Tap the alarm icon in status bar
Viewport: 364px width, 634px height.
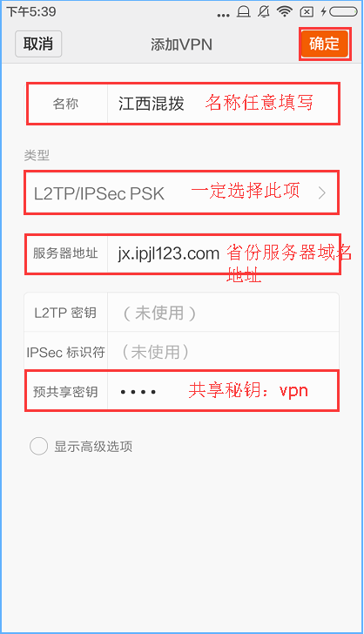(244, 11)
